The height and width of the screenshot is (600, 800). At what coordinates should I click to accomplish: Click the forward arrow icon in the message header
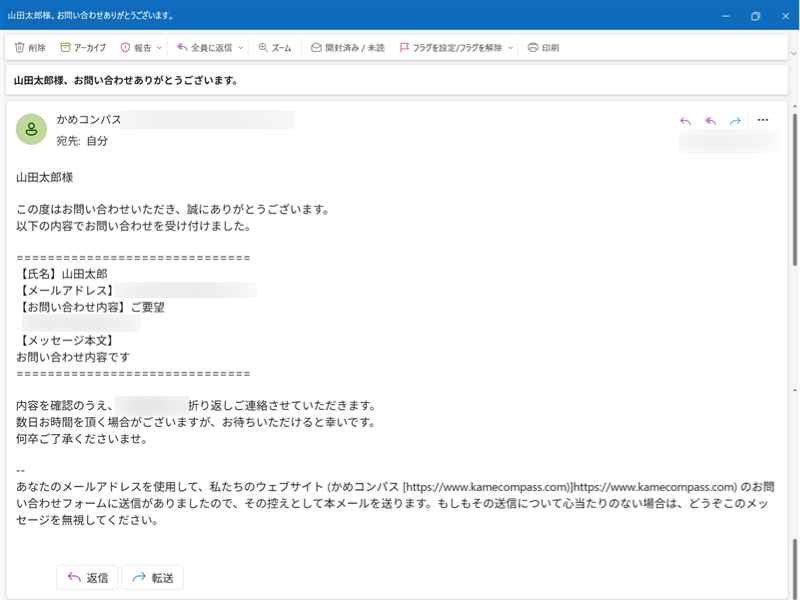[735, 121]
